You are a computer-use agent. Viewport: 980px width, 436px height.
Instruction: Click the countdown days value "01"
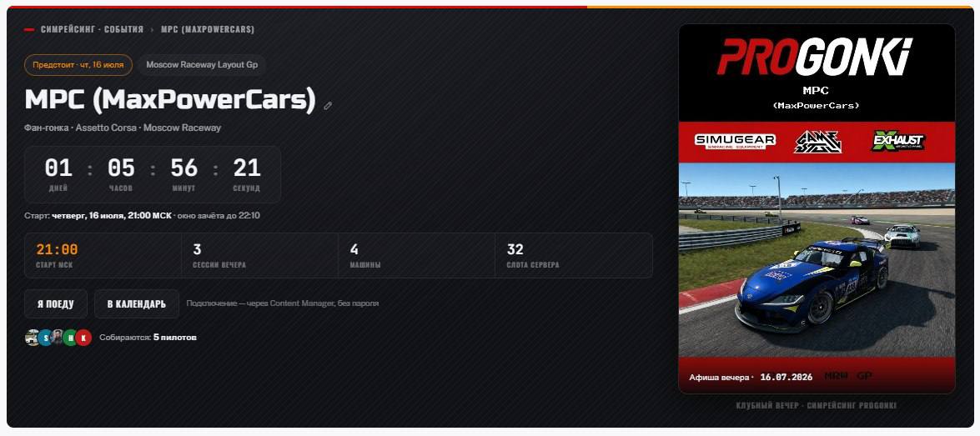coord(58,168)
